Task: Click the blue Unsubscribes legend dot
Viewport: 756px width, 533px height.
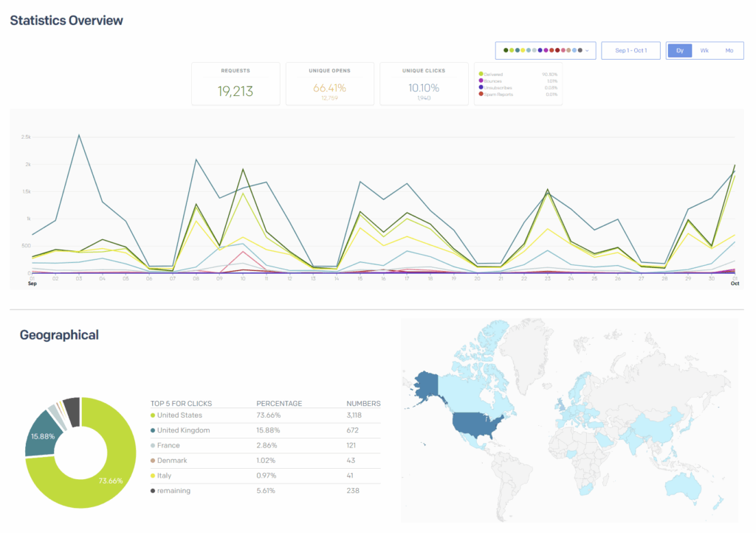Action: click(481, 87)
